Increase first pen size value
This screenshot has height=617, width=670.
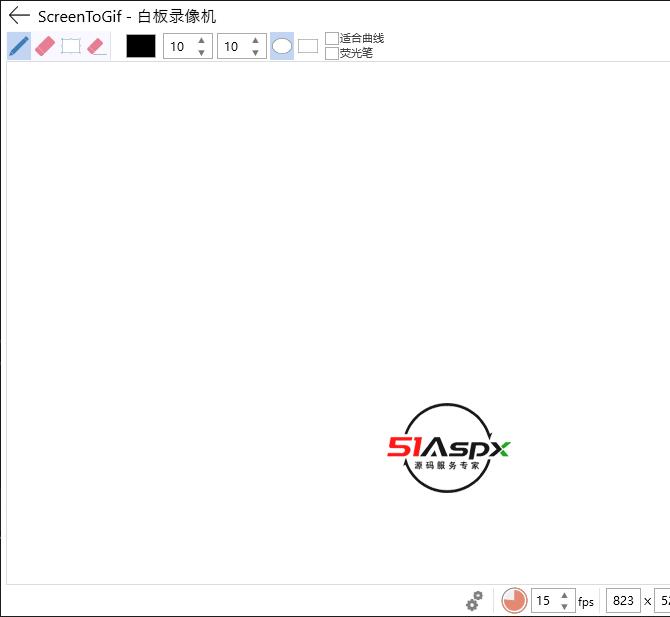pos(201,41)
